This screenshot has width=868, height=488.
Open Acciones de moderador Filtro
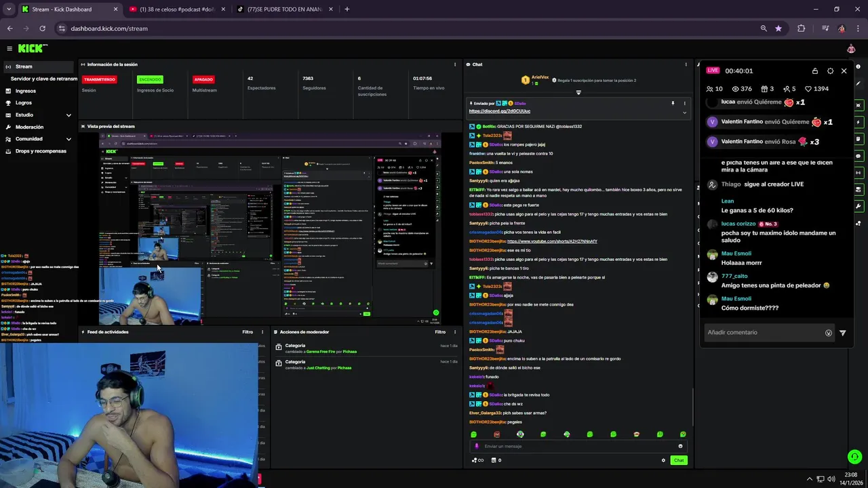(x=440, y=332)
